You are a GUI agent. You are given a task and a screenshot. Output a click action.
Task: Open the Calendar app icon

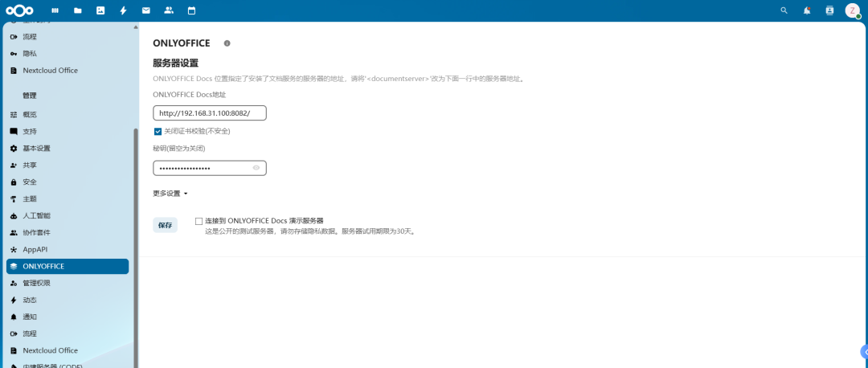[191, 10]
